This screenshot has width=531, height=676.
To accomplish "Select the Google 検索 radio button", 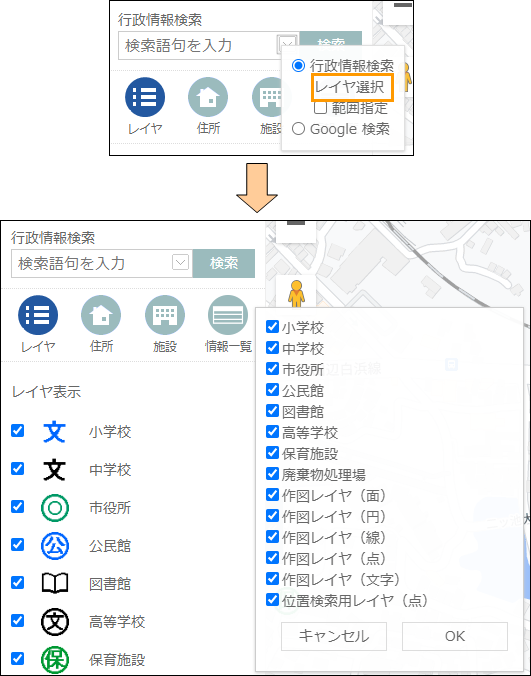I will pyautogui.click(x=298, y=128).
